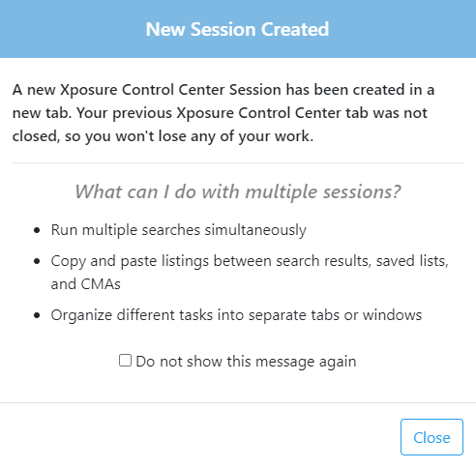
Task: Click the word "windows" in the last bullet
Action: [x=393, y=315]
